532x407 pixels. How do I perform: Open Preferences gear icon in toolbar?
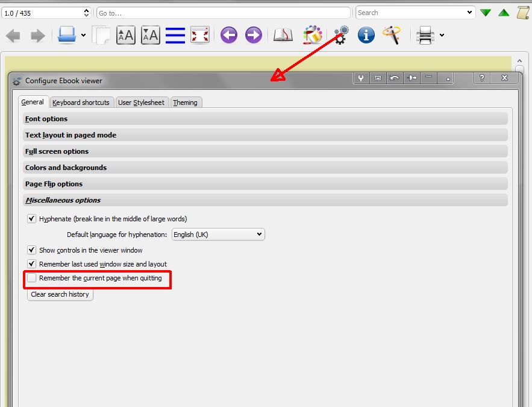[x=341, y=34]
